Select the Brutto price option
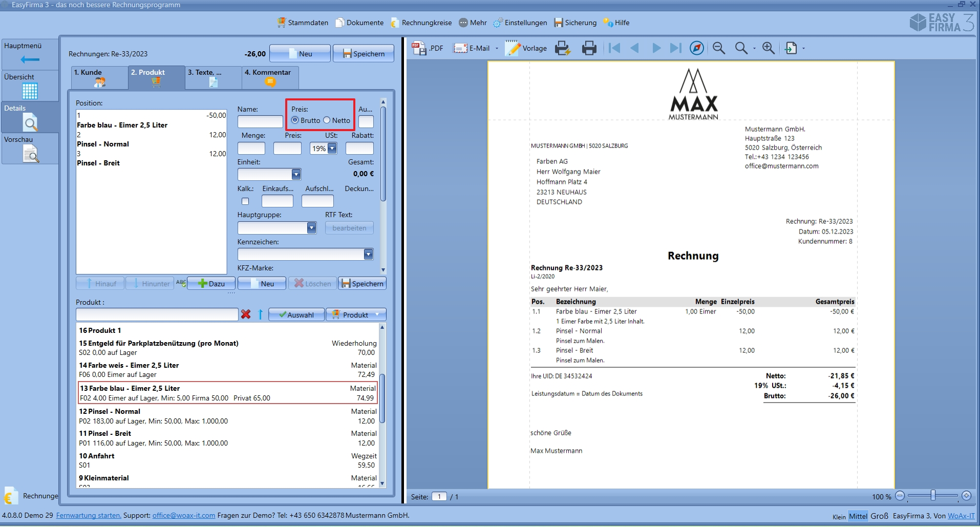The height and width of the screenshot is (527, 980). pos(295,120)
